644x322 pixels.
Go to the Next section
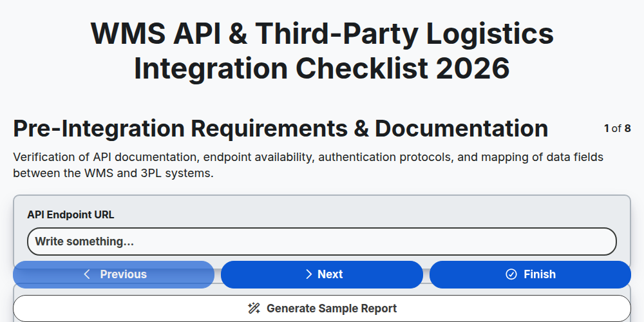[x=321, y=274]
